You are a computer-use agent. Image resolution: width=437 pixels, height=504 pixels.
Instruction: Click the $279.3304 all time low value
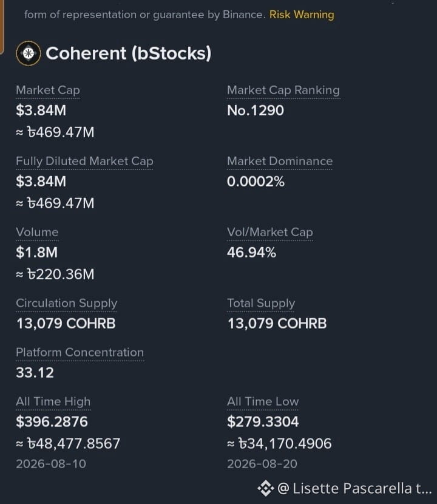click(263, 421)
